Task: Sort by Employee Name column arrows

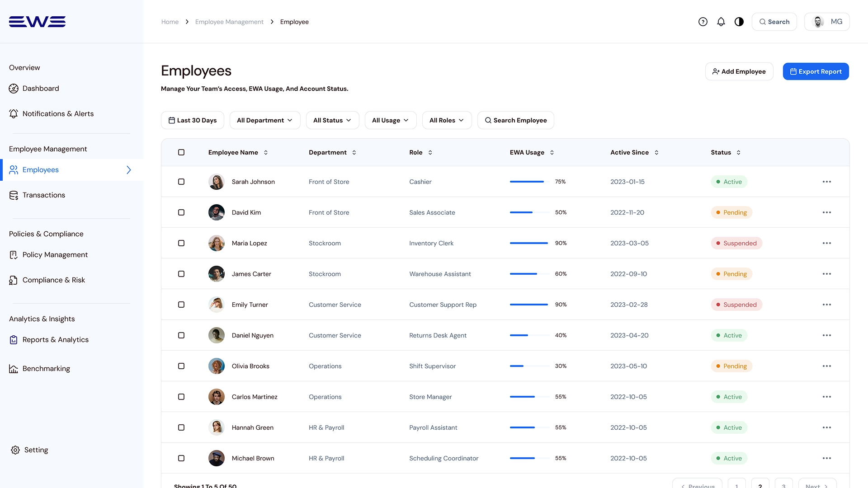Action: [266, 153]
